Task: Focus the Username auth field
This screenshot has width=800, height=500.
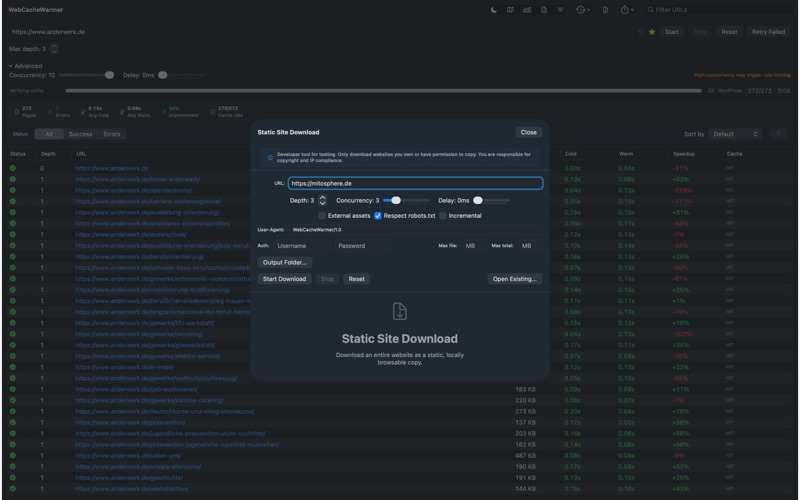Action: 302,246
